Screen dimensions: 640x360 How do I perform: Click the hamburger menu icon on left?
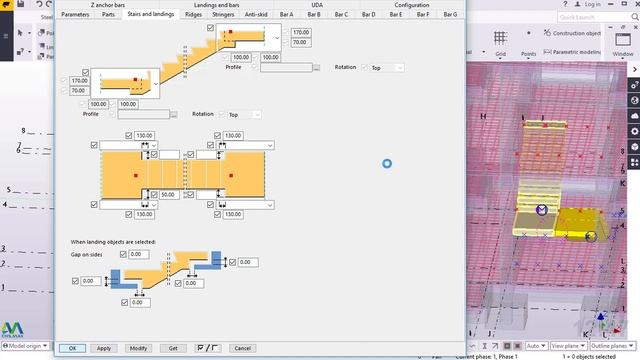[x=6, y=36]
